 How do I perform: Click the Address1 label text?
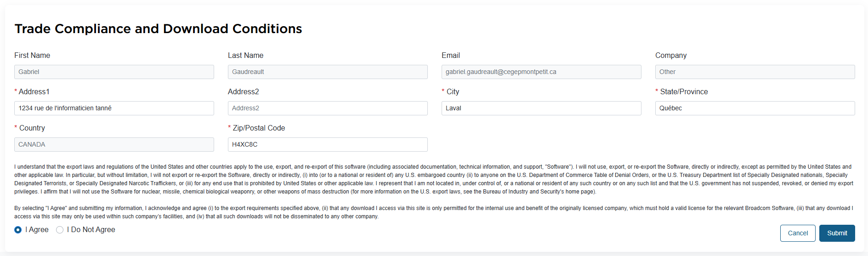coord(34,91)
